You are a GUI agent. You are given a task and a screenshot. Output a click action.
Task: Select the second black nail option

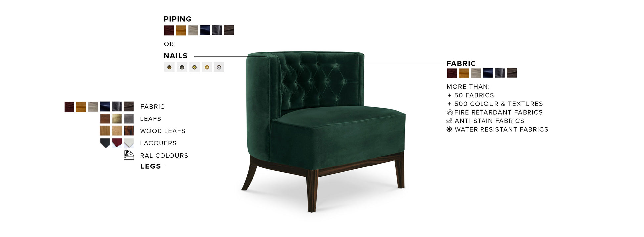pos(182,67)
